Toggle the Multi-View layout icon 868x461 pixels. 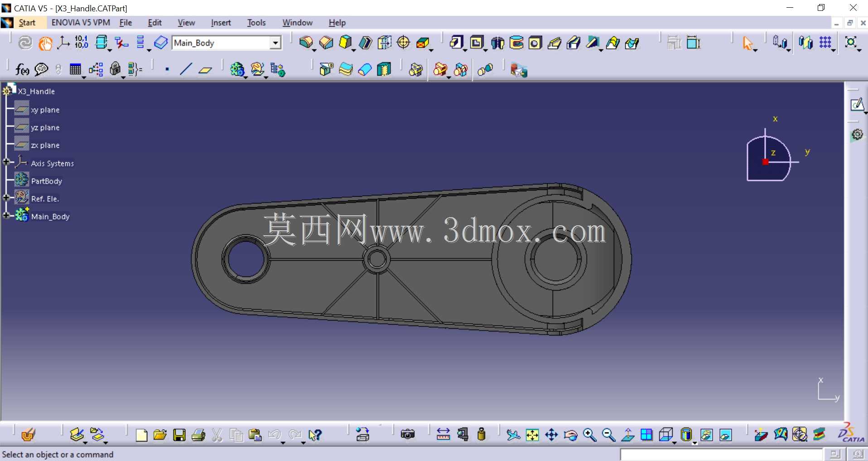point(646,435)
